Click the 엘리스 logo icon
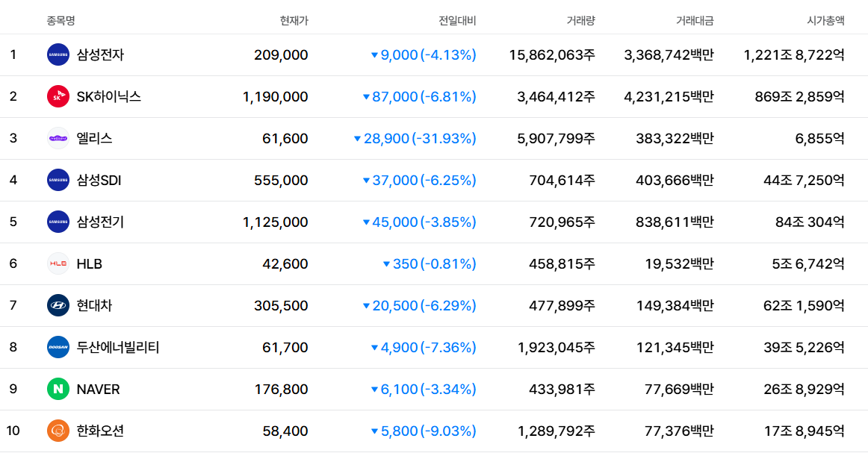 coord(58,138)
